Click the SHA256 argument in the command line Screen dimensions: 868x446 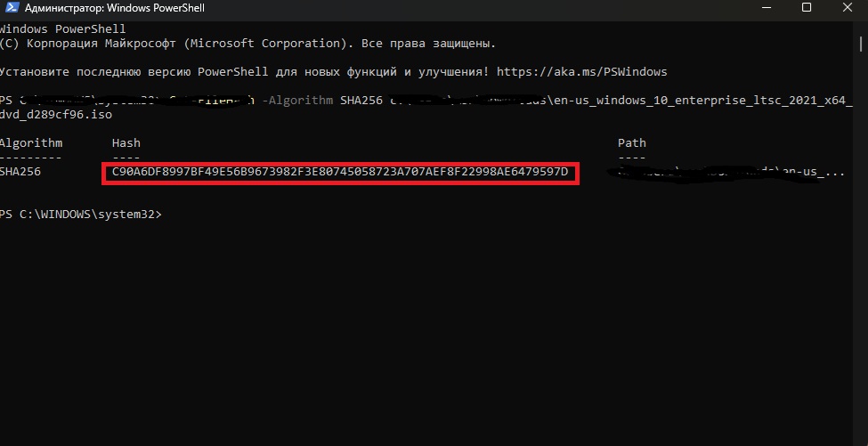361,101
